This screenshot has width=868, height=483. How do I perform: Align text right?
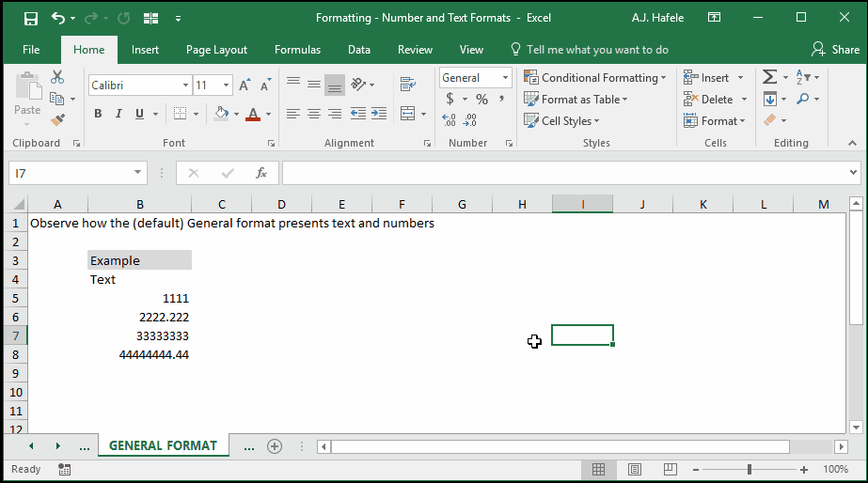[335, 114]
